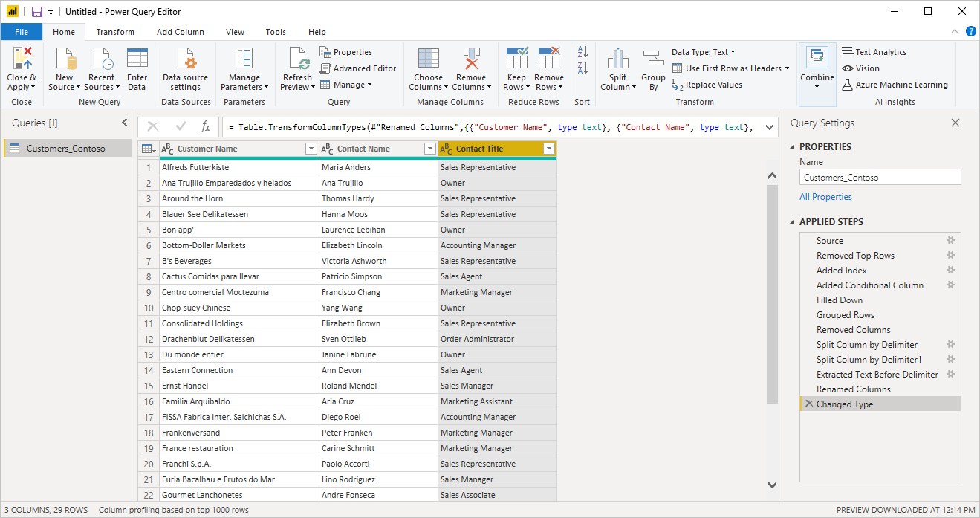Sort ascending A to Z
The image size is (980, 518).
(x=583, y=51)
